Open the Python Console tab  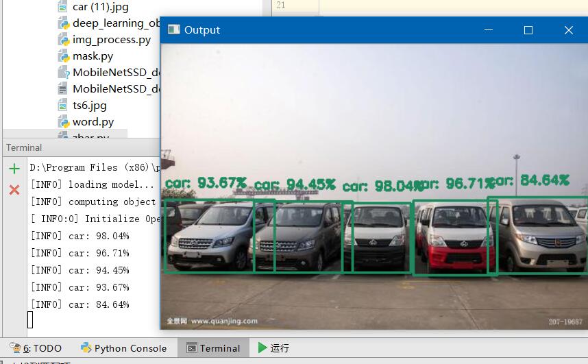click(x=124, y=348)
